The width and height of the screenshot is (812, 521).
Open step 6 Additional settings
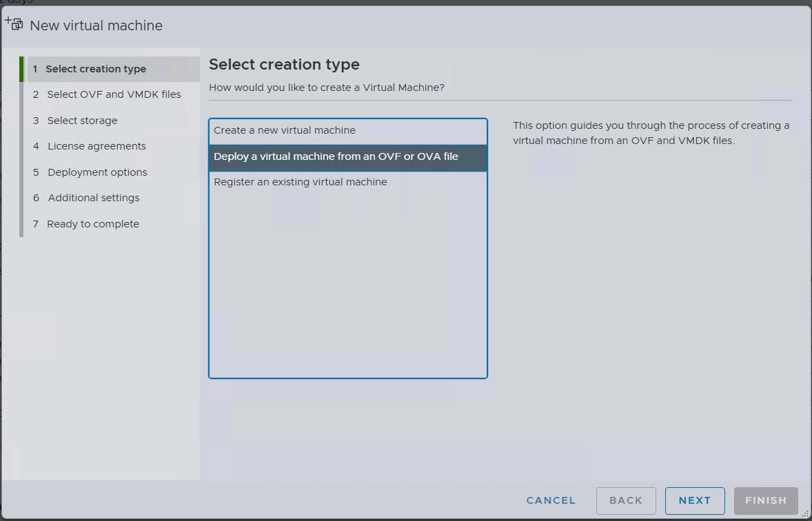tap(94, 198)
